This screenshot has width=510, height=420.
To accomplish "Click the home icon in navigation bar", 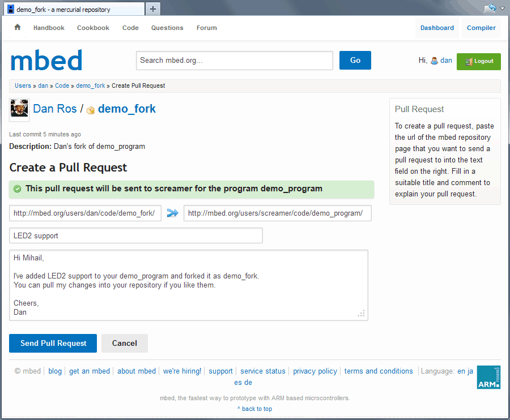I will (18, 27).
